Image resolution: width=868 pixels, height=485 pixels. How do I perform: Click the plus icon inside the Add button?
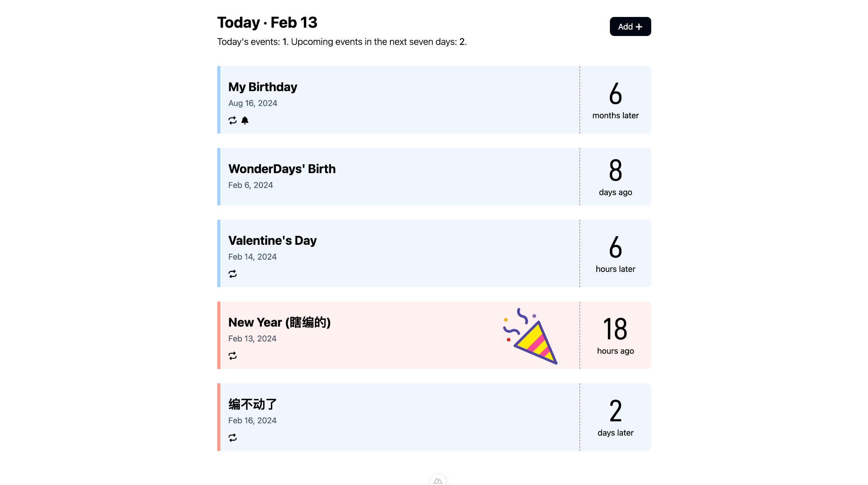click(x=640, y=26)
